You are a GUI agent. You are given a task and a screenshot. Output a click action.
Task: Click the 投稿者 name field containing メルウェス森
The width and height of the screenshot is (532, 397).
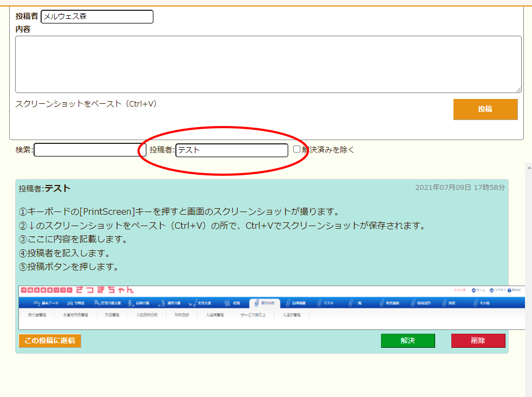click(97, 17)
